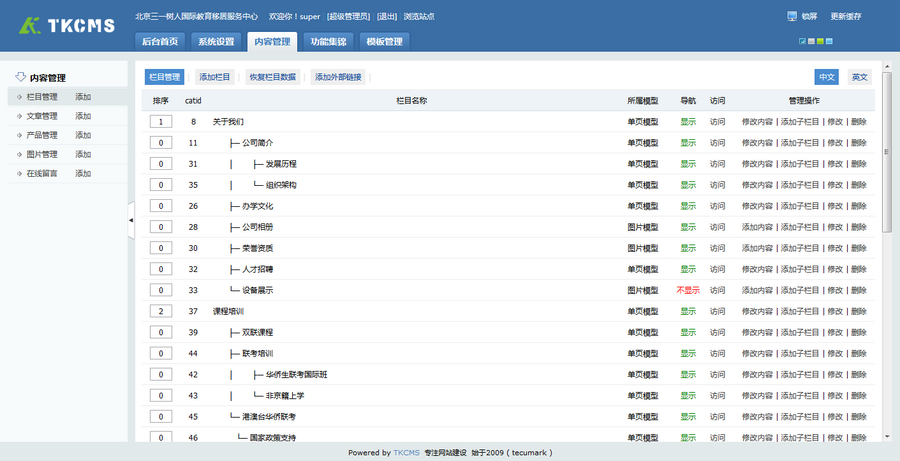This screenshot has width=900, height=461.
Task: Click 添加 next to 产品管理
Action: (x=83, y=135)
